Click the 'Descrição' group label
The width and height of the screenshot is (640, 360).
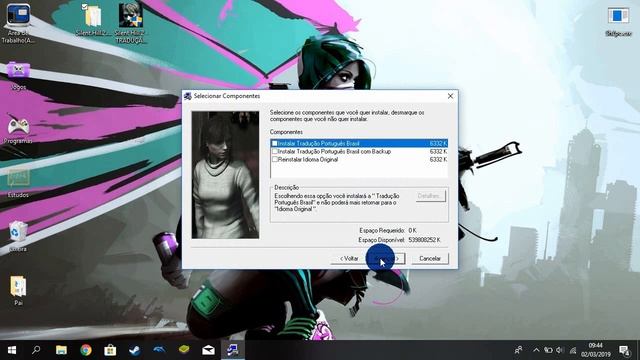287,187
